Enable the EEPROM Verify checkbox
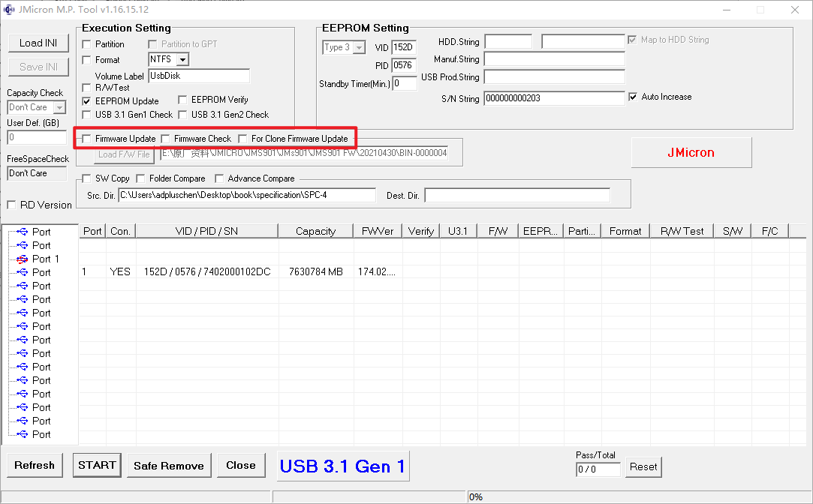 click(182, 100)
